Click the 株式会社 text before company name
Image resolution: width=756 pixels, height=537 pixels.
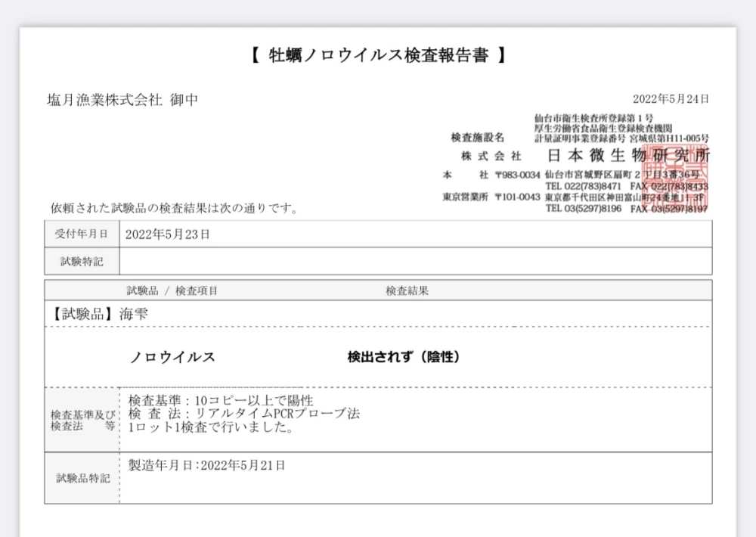(491, 157)
